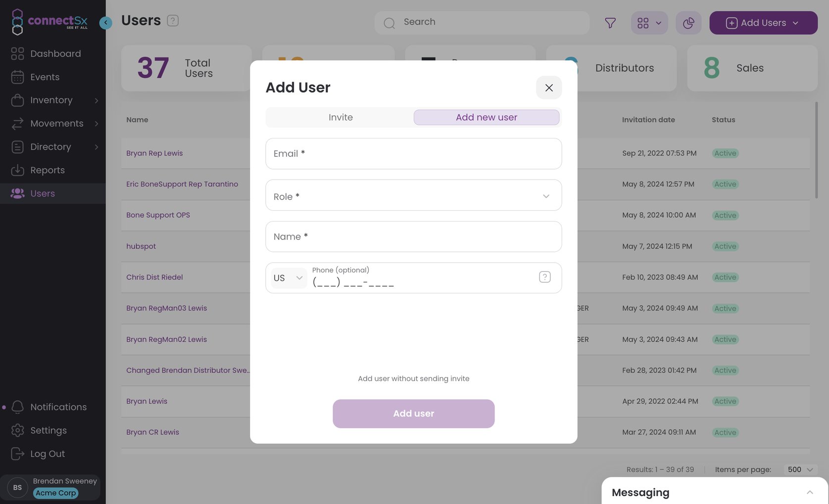Click the Movements sidebar icon
This screenshot has height=504, width=829.
click(x=17, y=123)
